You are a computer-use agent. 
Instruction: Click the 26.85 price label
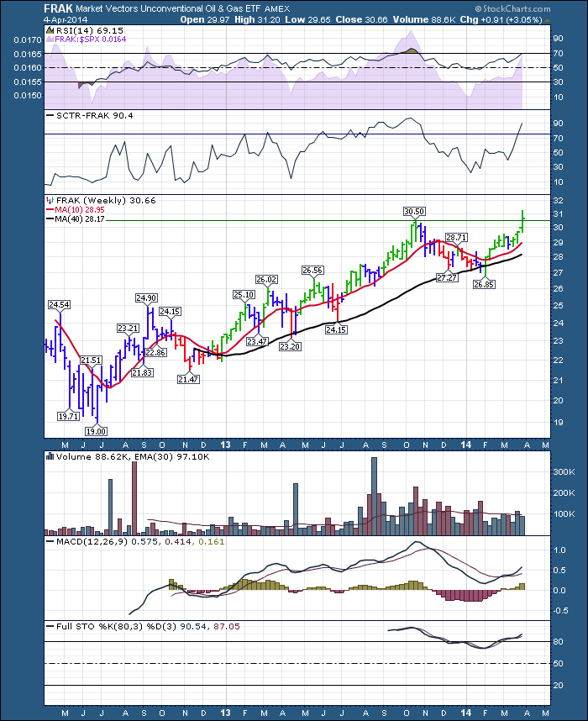coord(484,284)
